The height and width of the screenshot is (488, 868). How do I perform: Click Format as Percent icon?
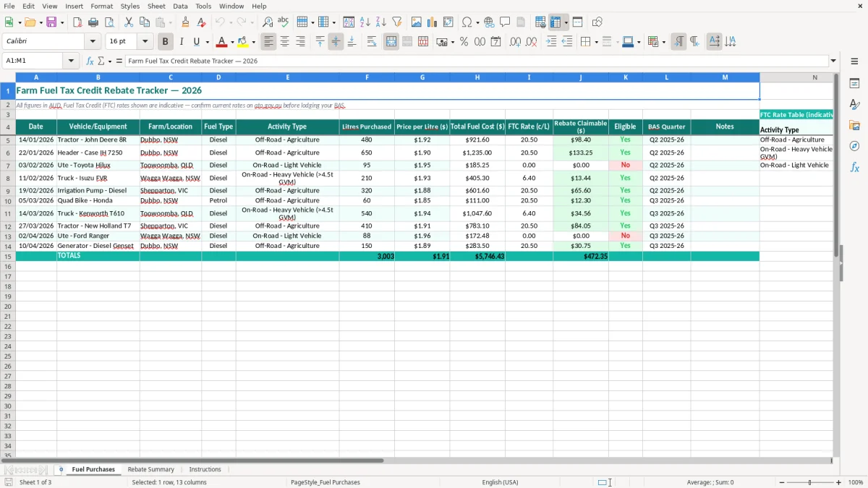464,42
